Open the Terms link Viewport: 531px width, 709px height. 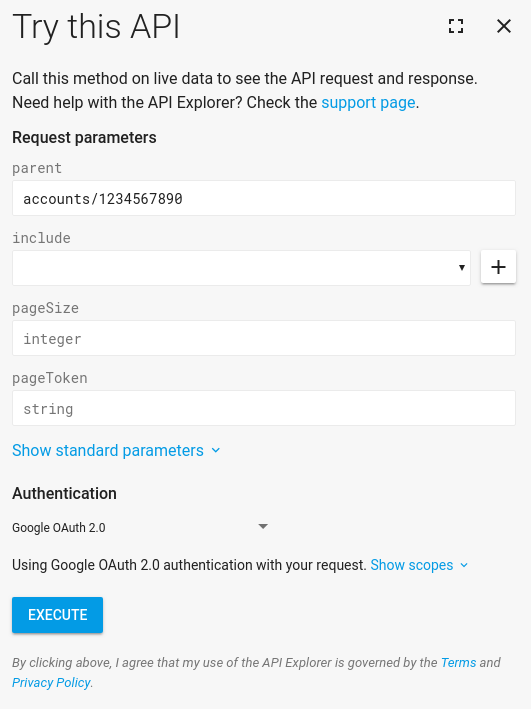click(458, 662)
